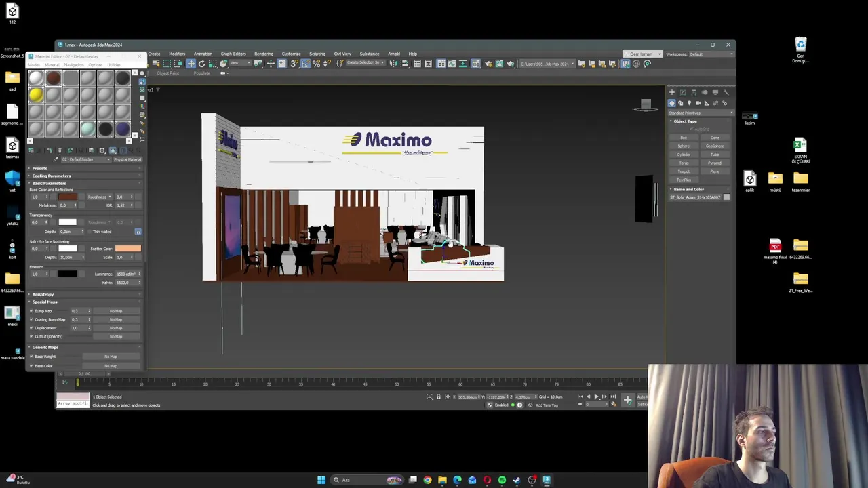The width and height of the screenshot is (868, 488).
Task: Open Schematic View from toolbar
Action: pyautogui.click(x=462, y=64)
